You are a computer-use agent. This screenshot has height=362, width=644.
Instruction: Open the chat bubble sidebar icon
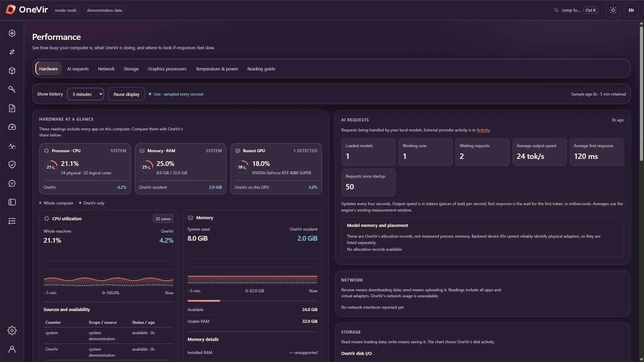coord(12,183)
